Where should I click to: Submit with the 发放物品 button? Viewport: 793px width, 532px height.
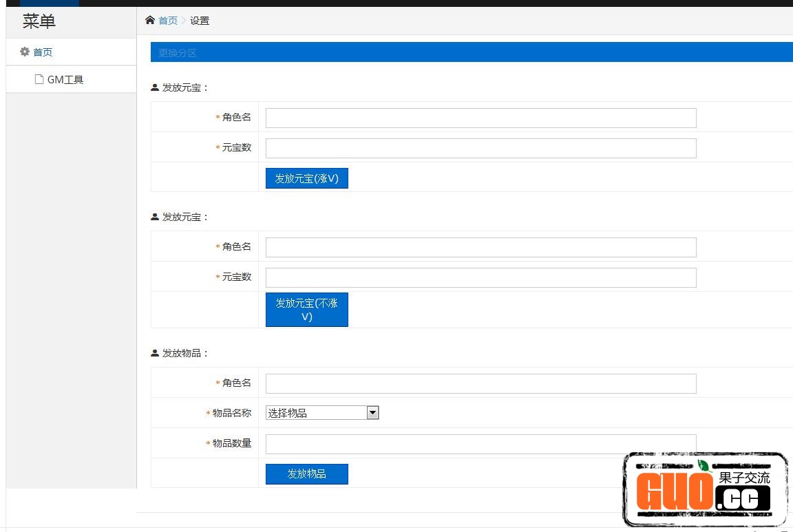[x=306, y=474]
